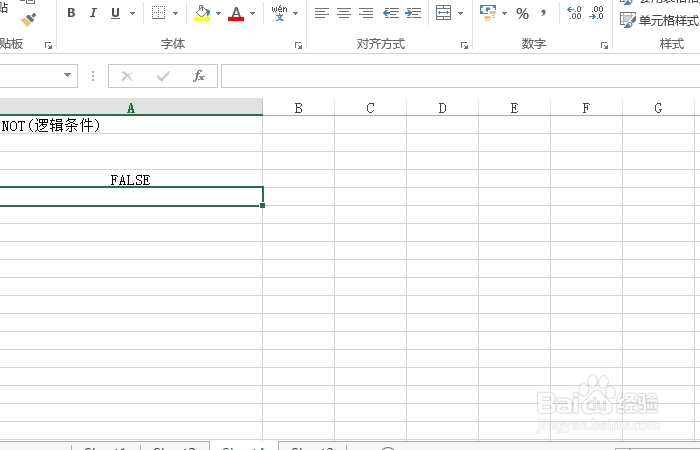Select column C header
700x450 pixels.
point(371,108)
